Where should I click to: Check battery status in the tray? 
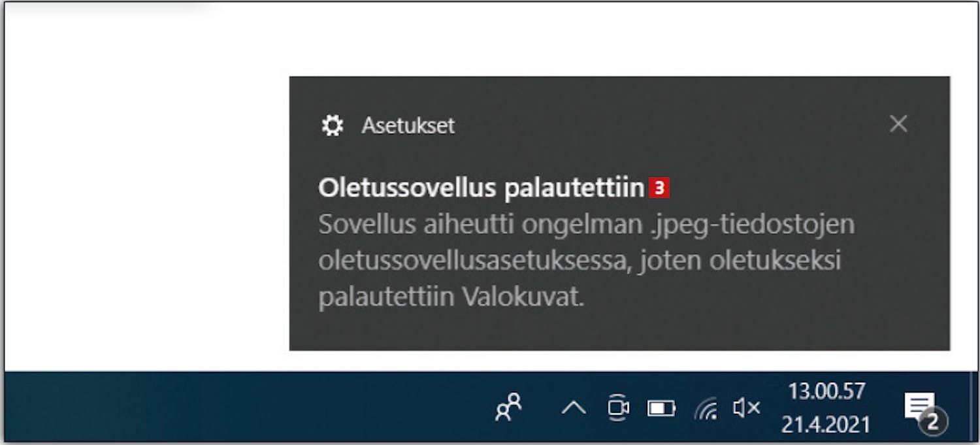(661, 408)
